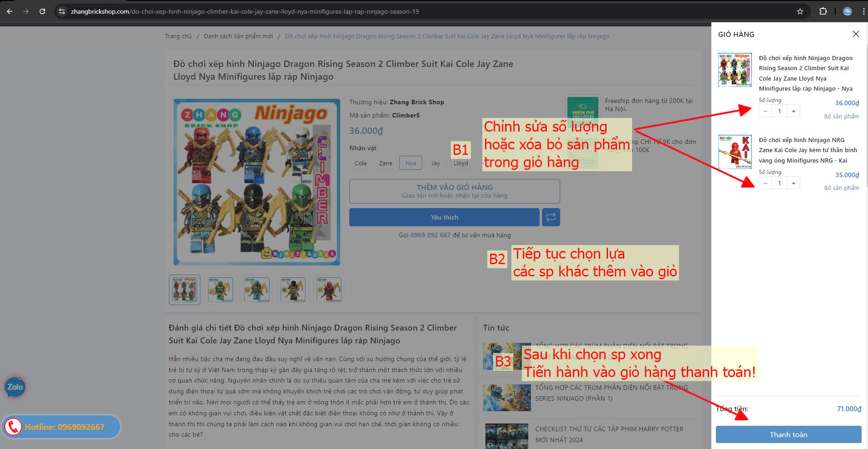Click THÊM VÀO GIỎ HÀNG button
The width and height of the screenshot is (868, 449).
coord(454,191)
